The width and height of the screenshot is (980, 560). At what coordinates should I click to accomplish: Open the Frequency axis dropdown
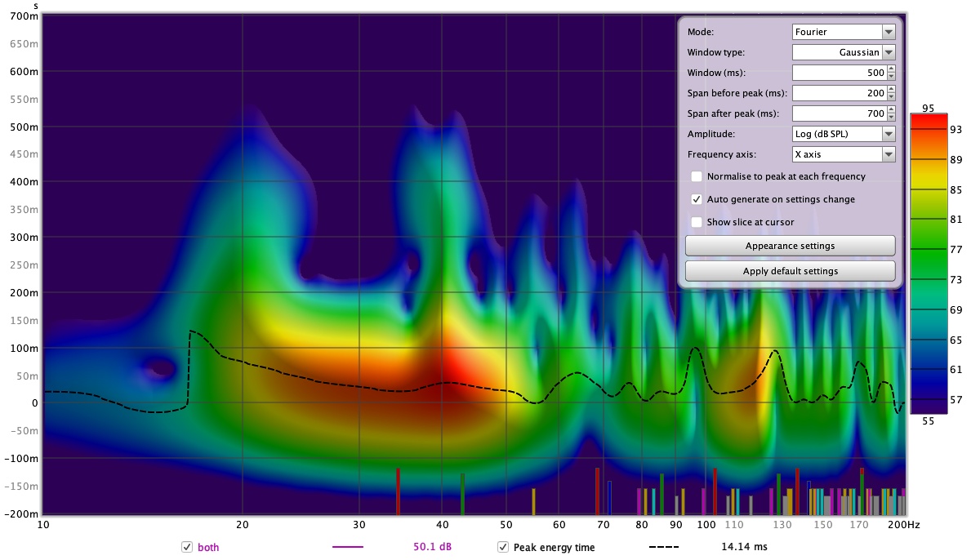click(844, 154)
